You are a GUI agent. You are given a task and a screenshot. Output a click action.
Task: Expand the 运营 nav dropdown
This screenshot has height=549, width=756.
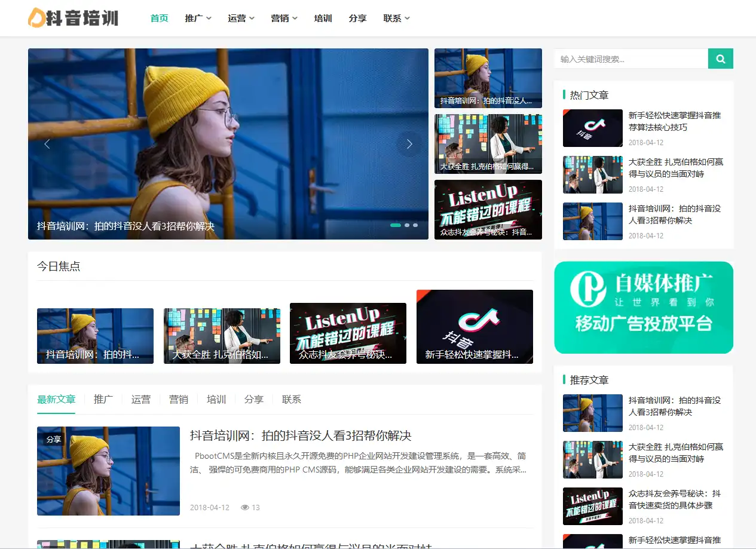241,18
